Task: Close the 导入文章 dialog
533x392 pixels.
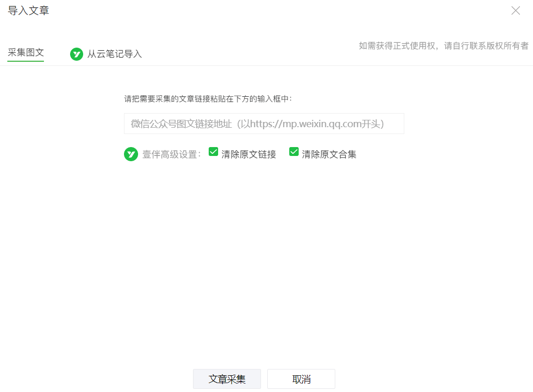Action: coord(516,10)
